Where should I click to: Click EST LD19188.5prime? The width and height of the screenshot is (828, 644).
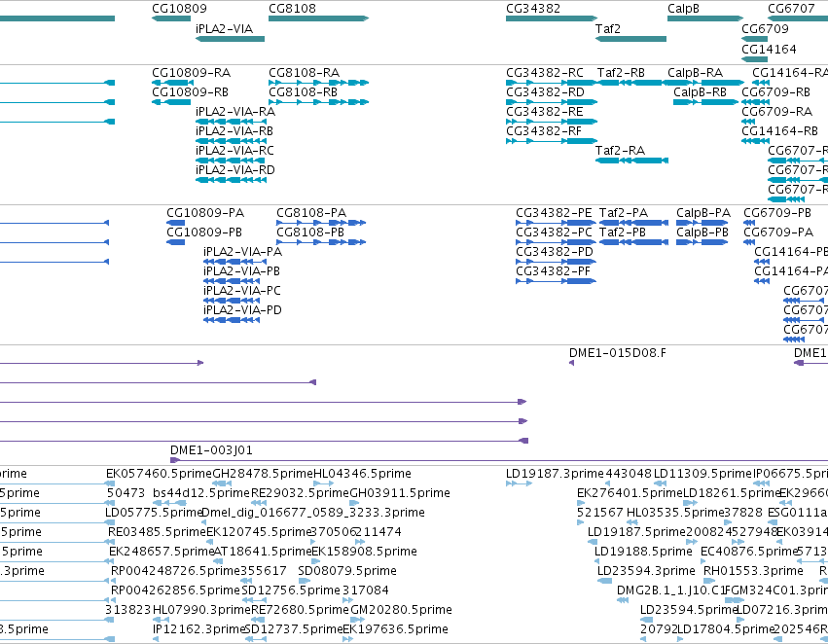[x=598, y=561]
